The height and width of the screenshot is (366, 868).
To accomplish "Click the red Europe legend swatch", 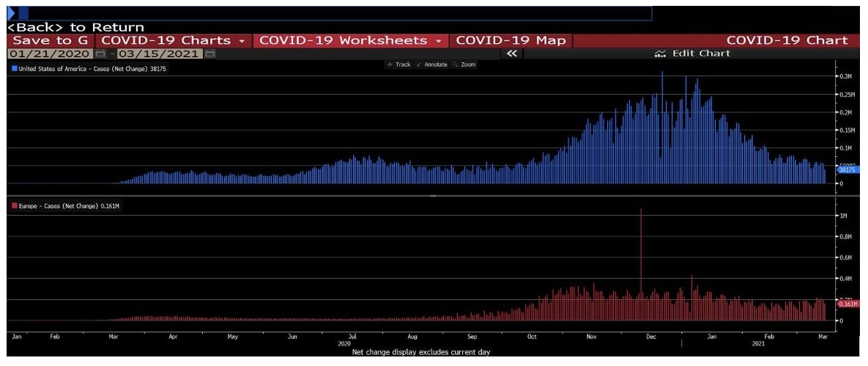I will [14, 206].
